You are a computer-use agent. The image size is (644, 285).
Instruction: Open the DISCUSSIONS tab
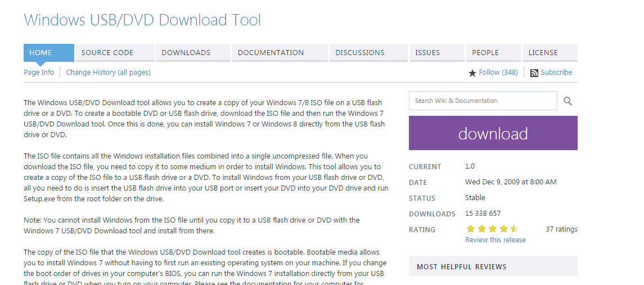[368, 53]
